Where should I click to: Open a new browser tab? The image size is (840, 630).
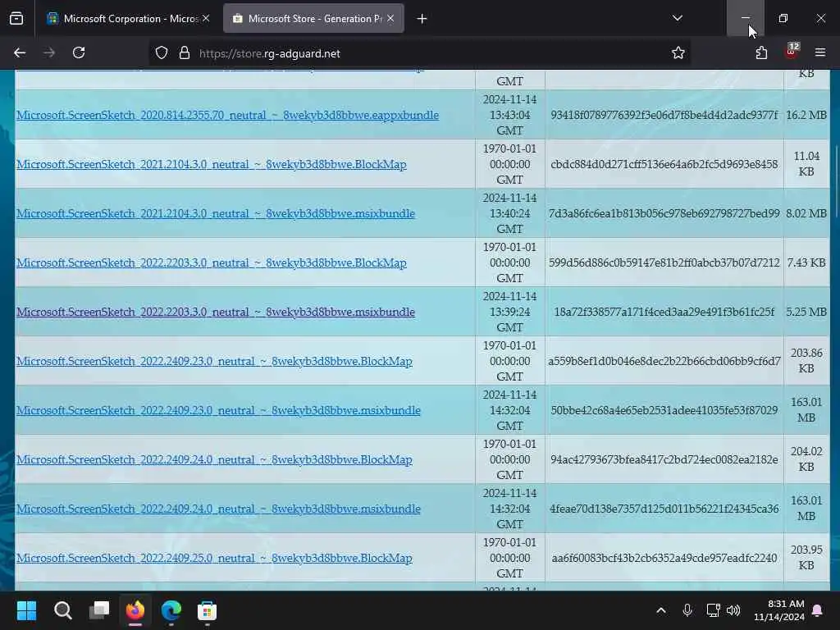pyautogui.click(x=422, y=19)
